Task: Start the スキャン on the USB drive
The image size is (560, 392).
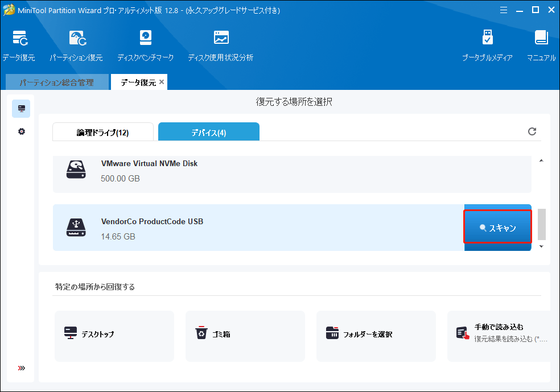Action: (497, 227)
